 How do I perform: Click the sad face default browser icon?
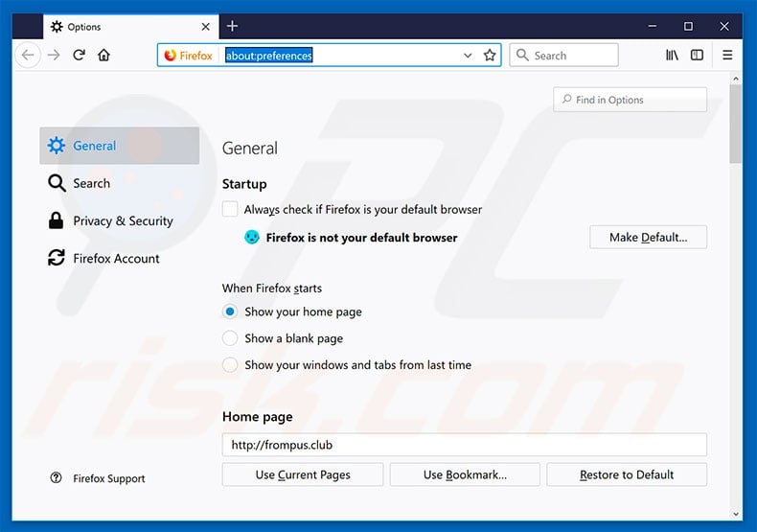(x=251, y=237)
